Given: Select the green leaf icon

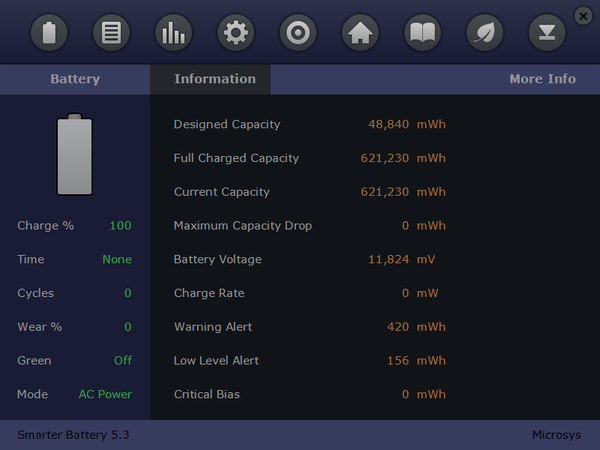Looking at the screenshot, I should pos(484,33).
